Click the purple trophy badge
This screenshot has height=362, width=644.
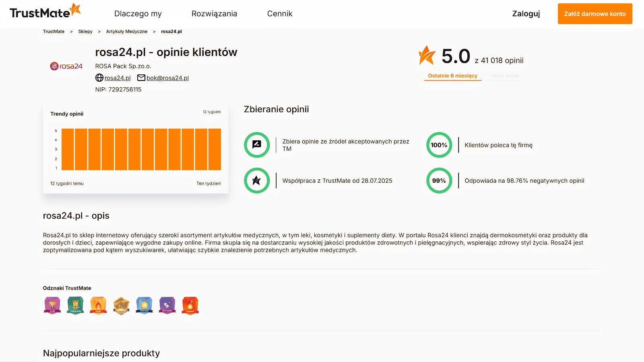pyautogui.click(x=52, y=305)
